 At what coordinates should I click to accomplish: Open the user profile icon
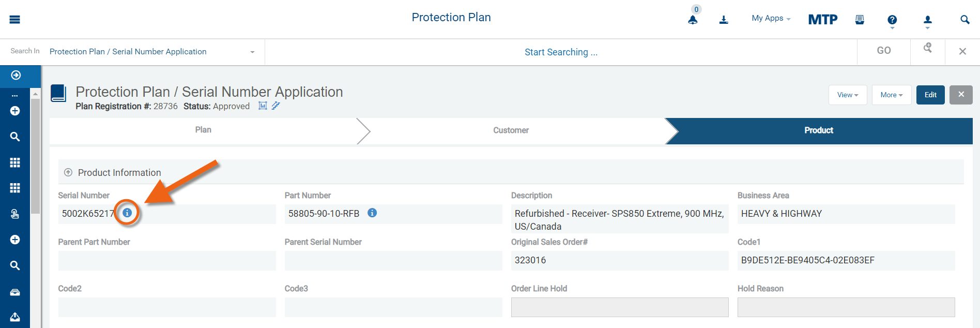coord(928,20)
